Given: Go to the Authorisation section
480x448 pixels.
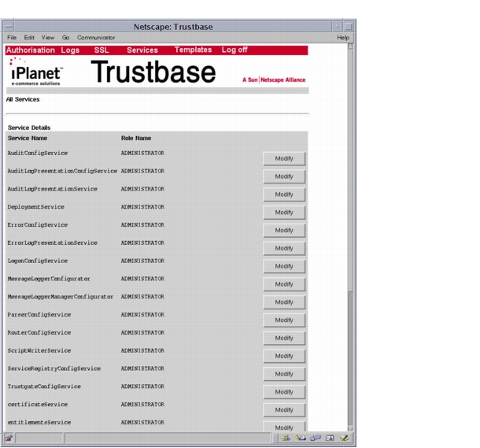Looking at the screenshot, I should click(31, 50).
